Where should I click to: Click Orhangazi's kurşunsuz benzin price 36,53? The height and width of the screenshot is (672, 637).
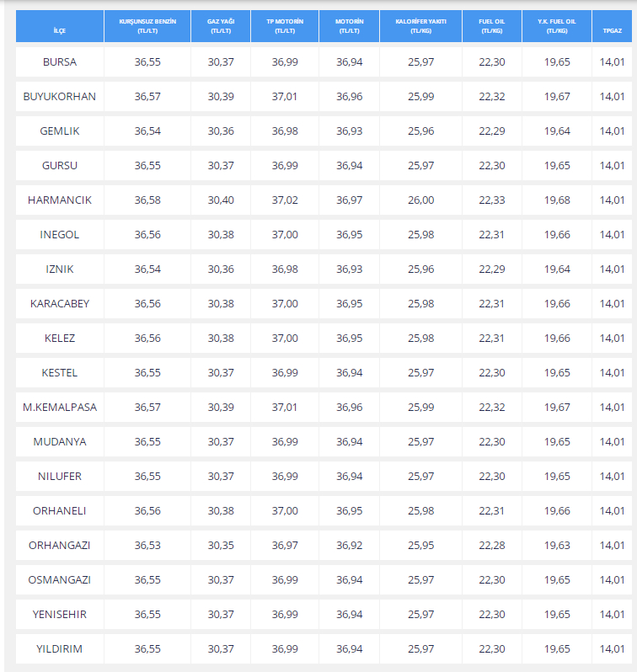pyautogui.click(x=147, y=546)
